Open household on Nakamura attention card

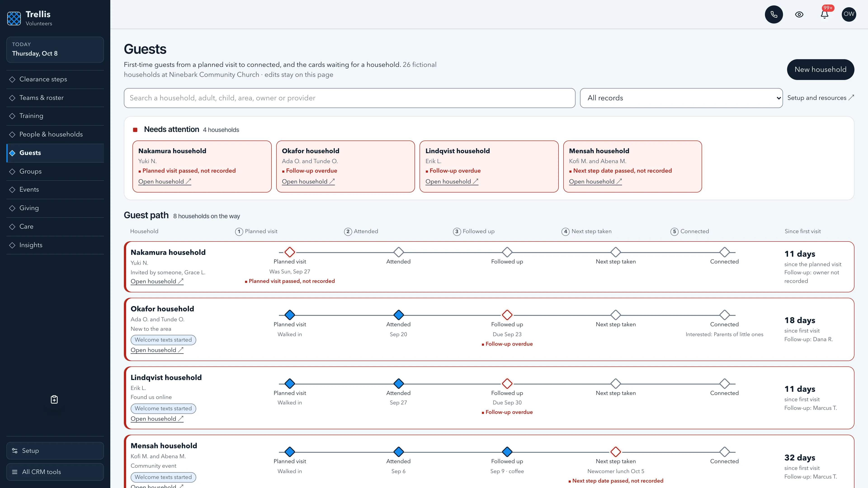coord(164,181)
